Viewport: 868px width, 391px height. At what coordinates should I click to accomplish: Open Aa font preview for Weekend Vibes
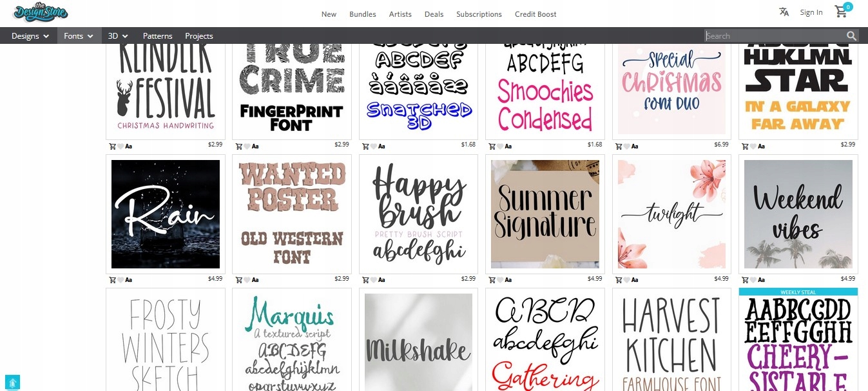click(762, 280)
